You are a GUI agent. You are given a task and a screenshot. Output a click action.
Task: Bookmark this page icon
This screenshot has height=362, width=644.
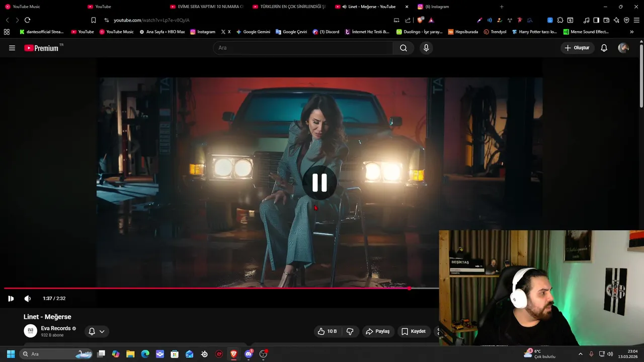[x=94, y=20]
